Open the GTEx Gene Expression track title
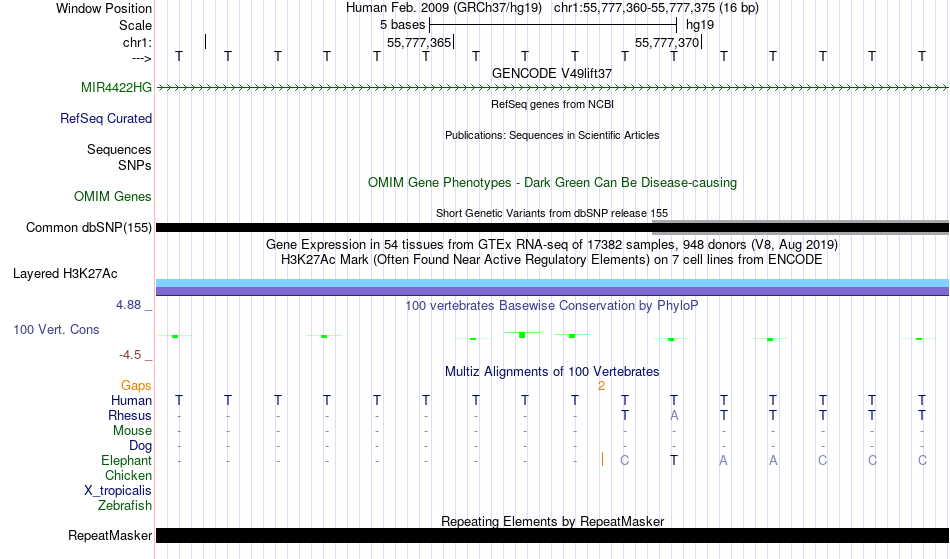This screenshot has width=950, height=559. (x=552, y=245)
